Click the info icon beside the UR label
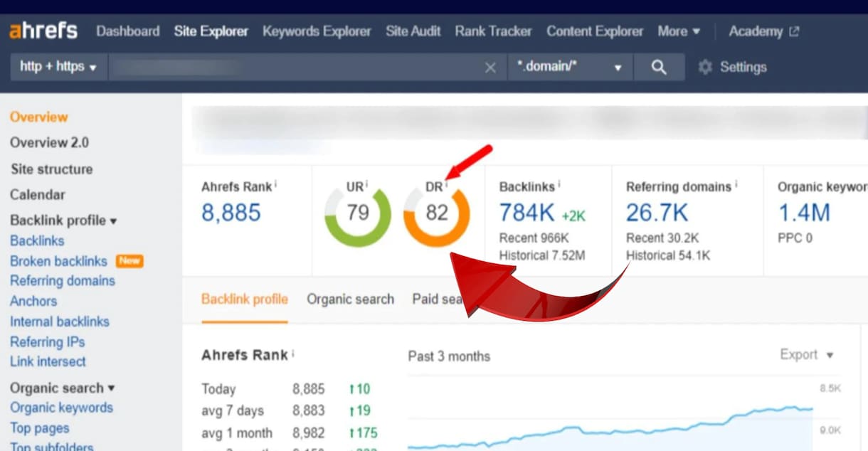The width and height of the screenshot is (868, 451). tap(367, 185)
